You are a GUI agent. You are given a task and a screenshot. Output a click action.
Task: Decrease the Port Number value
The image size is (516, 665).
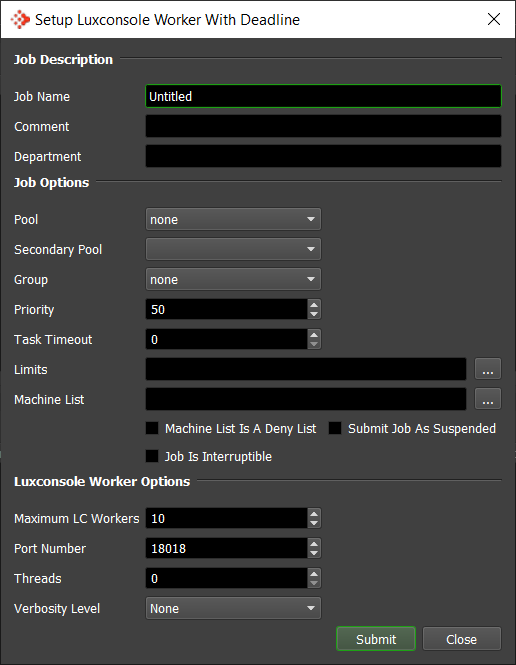coord(314,553)
